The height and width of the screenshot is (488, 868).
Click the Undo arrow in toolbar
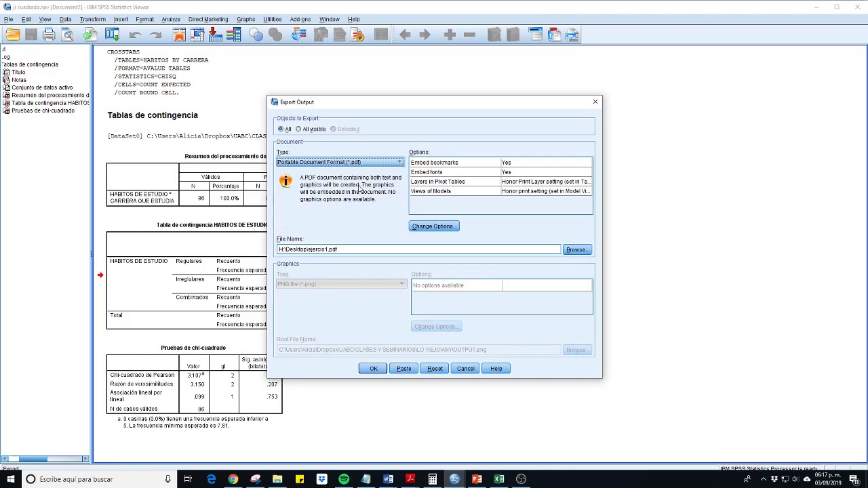pos(135,35)
